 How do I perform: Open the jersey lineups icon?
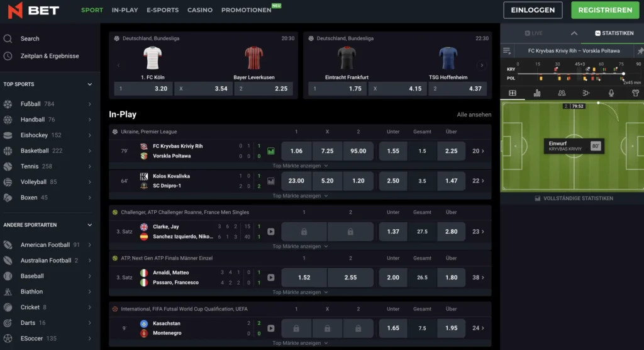coord(635,93)
